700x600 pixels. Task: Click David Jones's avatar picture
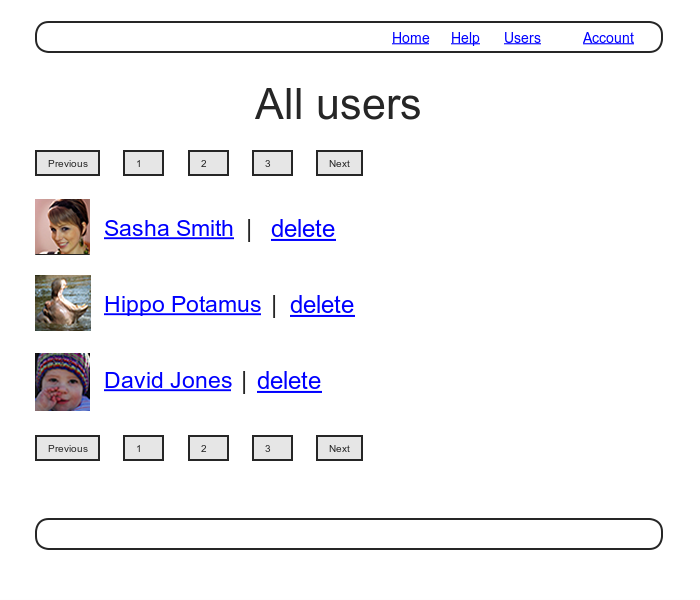tap(62, 381)
